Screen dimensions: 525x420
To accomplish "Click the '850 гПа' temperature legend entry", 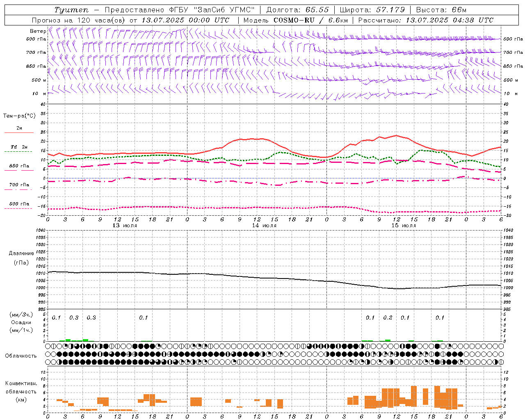I will point(19,166).
